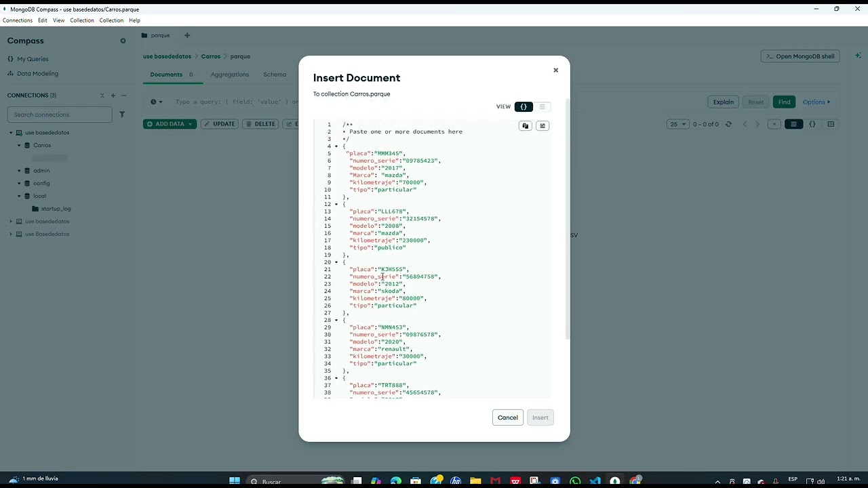Open Compass settings gear
Screen dimensions: 868x488
[123, 41]
